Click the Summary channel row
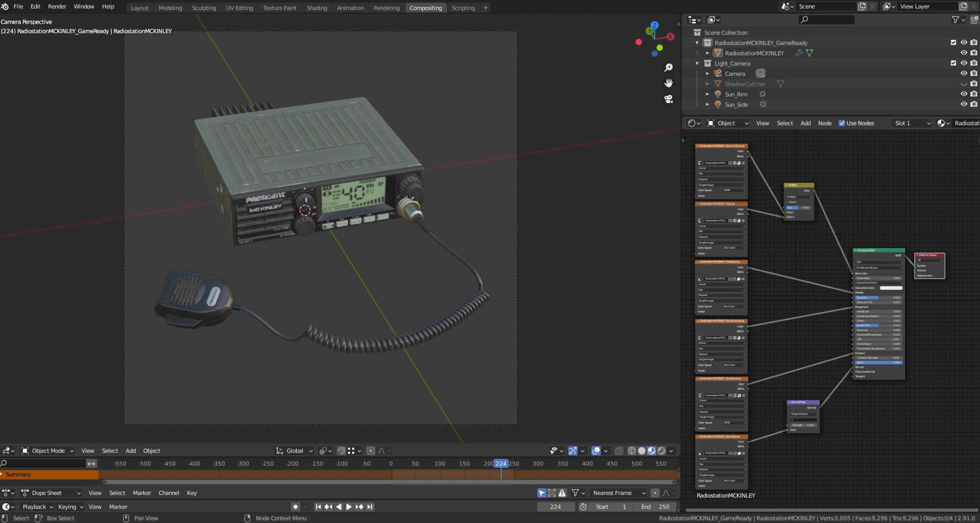The height and width of the screenshot is (523, 980). (x=49, y=475)
